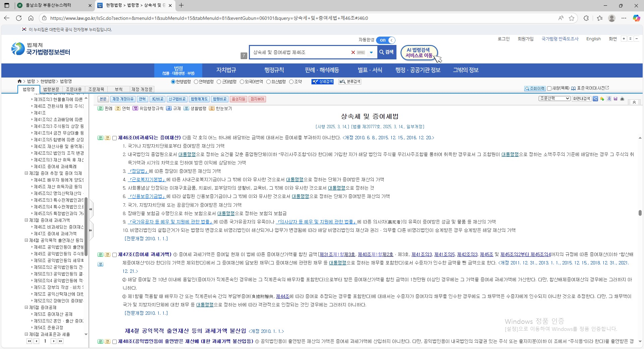This screenshot has height=349, width=644.
Task: Open 판례 via the green 판 icon
Action: [100, 108]
